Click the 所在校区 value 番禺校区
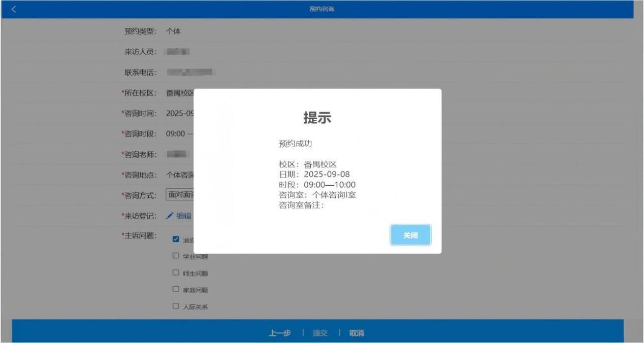Image resolution: width=644 pixels, height=343 pixels. point(180,93)
